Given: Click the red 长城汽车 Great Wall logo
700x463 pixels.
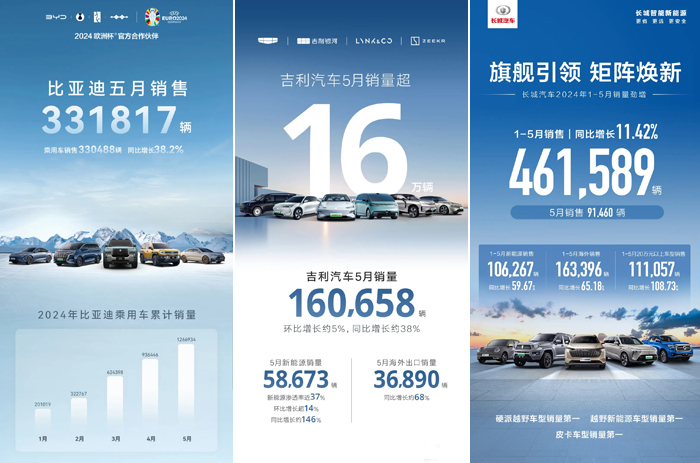Looking at the screenshot, I should [x=503, y=15].
